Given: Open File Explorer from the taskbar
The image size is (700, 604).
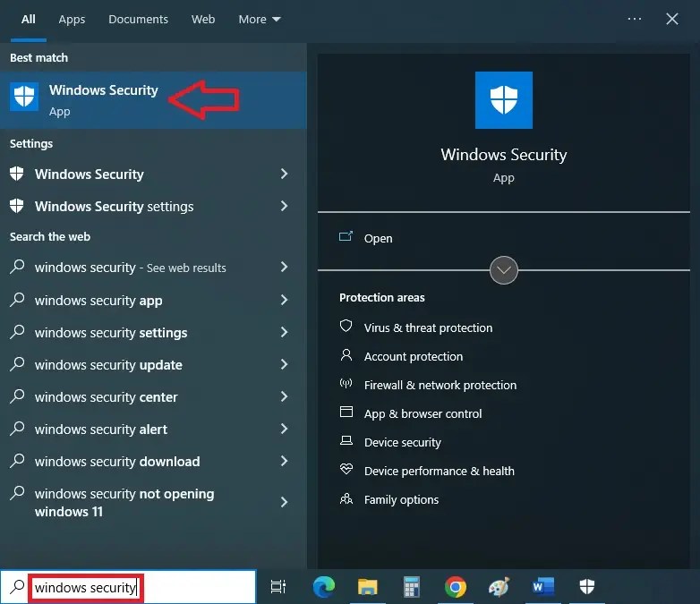Looking at the screenshot, I should (x=367, y=587).
